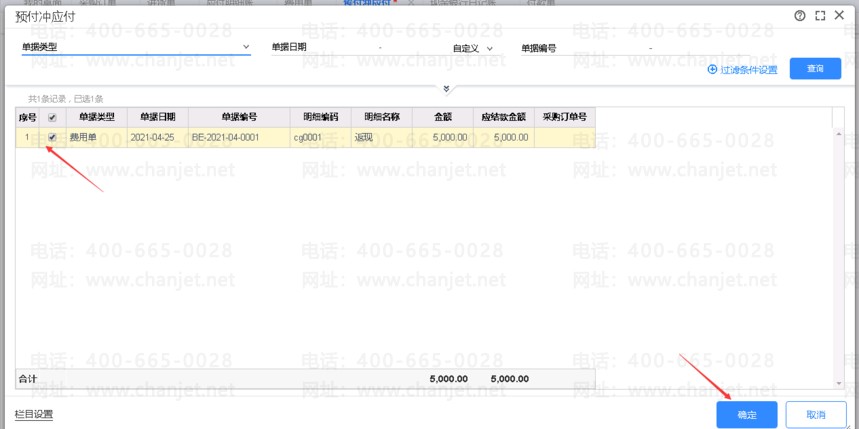Click the scrollbar down arrow
Viewport: 859px width, 429px height.
(x=838, y=384)
